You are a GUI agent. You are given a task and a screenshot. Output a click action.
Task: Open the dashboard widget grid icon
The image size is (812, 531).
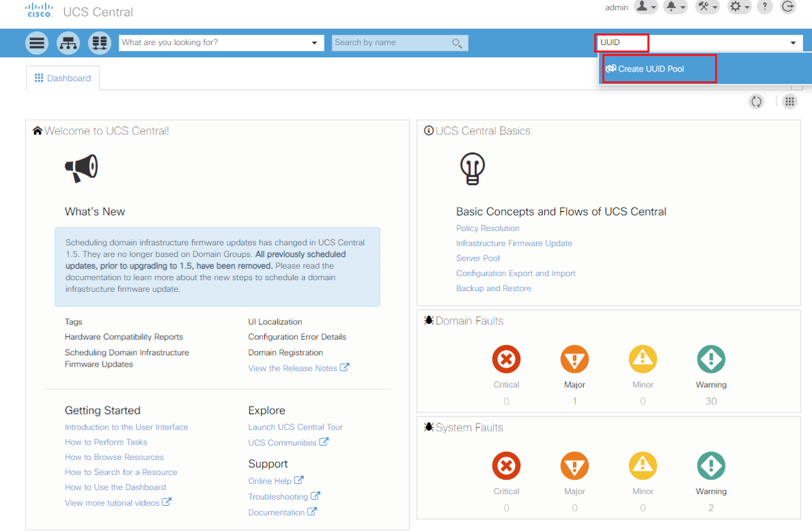[790, 102]
